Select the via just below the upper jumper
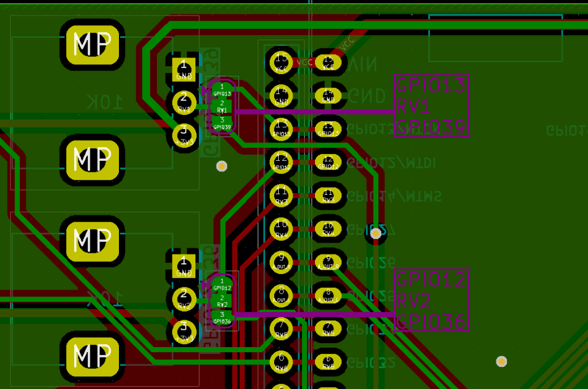Viewport: 588px width, 389px height. point(222,167)
